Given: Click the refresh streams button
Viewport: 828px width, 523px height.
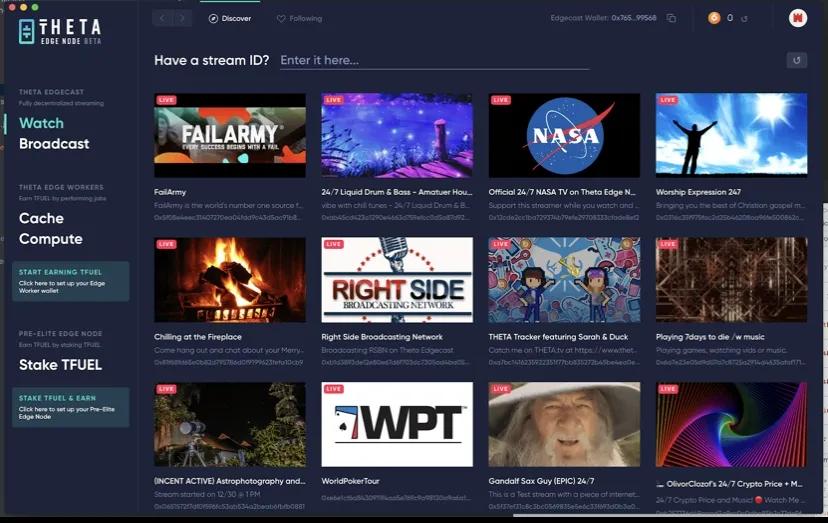Looking at the screenshot, I should (796, 60).
